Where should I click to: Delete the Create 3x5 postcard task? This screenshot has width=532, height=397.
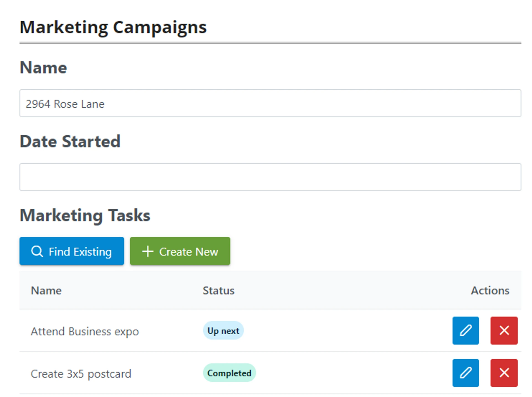coord(503,372)
